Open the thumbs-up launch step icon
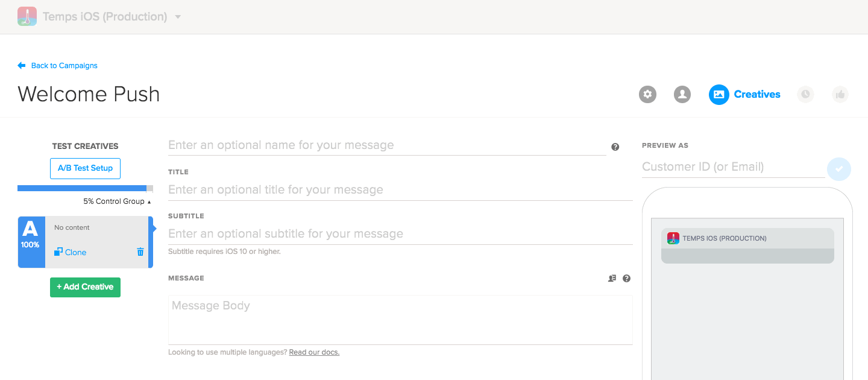The width and height of the screenshot is (868, 380). point(840,94)
